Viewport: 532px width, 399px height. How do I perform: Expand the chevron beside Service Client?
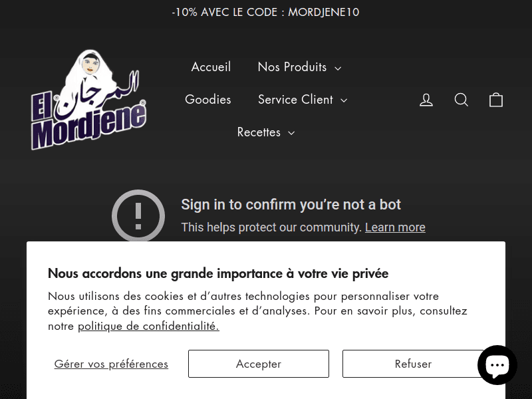click(x=344, y=100)
